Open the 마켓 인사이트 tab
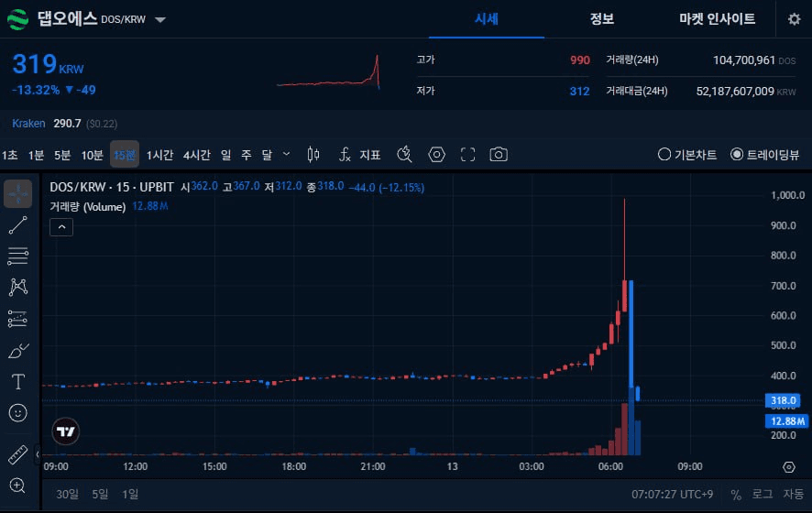Image resolution: width=812 pixels, height=513 pixels. (717, 19)
